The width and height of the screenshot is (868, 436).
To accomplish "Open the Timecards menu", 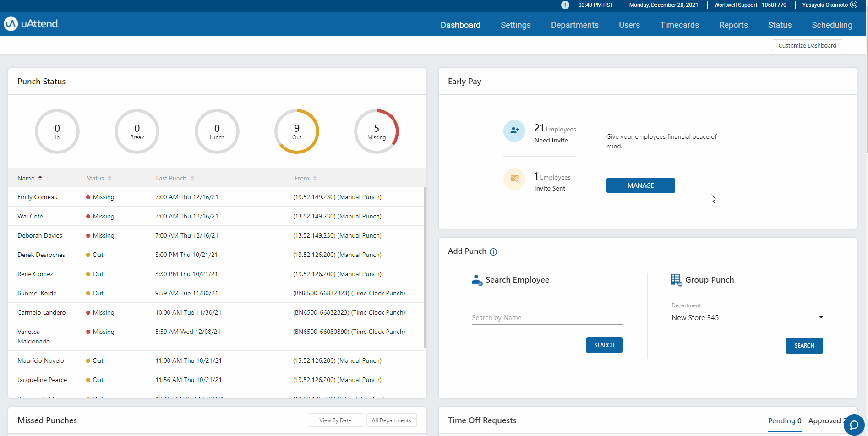I will point(679,25).
